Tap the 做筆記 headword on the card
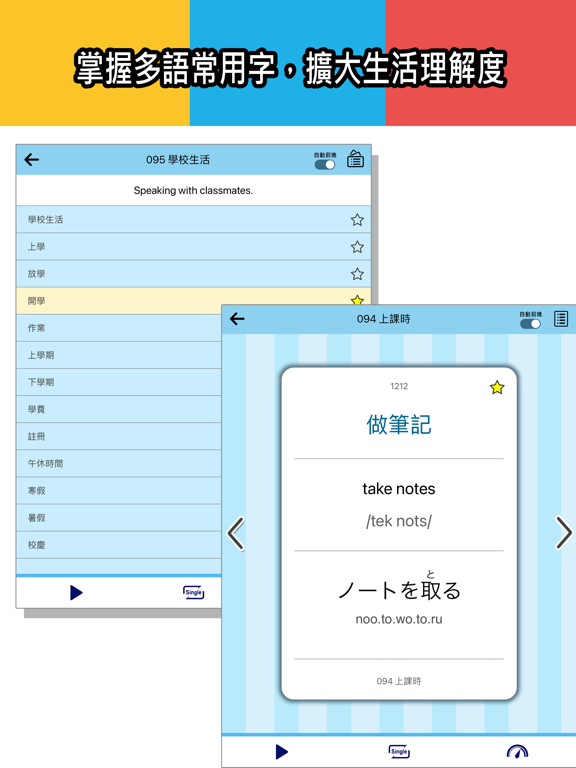The image size is (576, 768). [399, 424]
